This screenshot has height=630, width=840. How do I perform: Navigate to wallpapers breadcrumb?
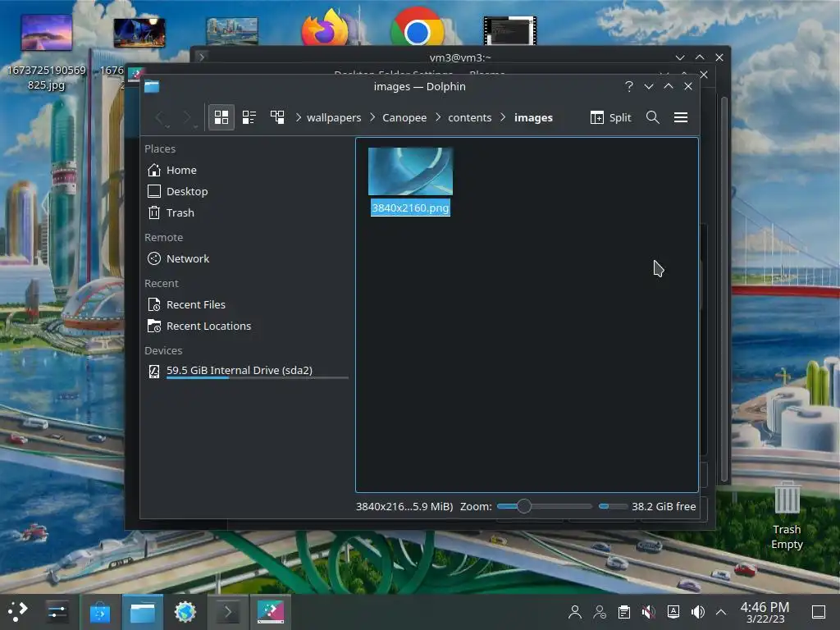pos(334,118)
